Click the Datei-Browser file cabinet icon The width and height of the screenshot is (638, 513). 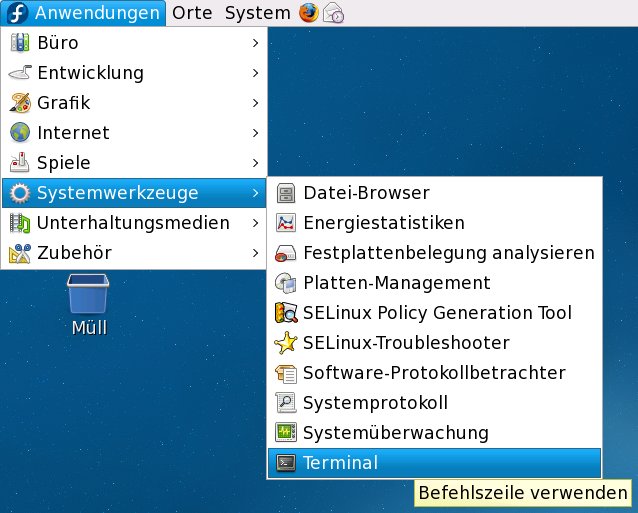coord(286,193)
